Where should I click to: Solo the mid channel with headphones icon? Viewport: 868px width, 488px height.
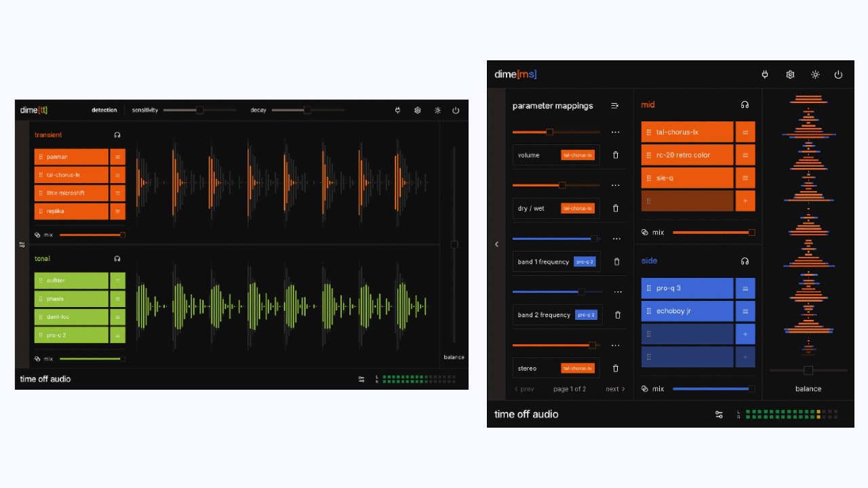745,105
